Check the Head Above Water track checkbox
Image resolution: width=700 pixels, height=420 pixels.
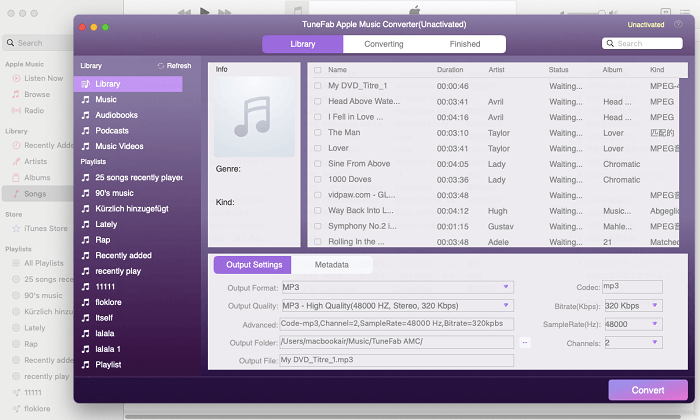[x=317, y=101]
